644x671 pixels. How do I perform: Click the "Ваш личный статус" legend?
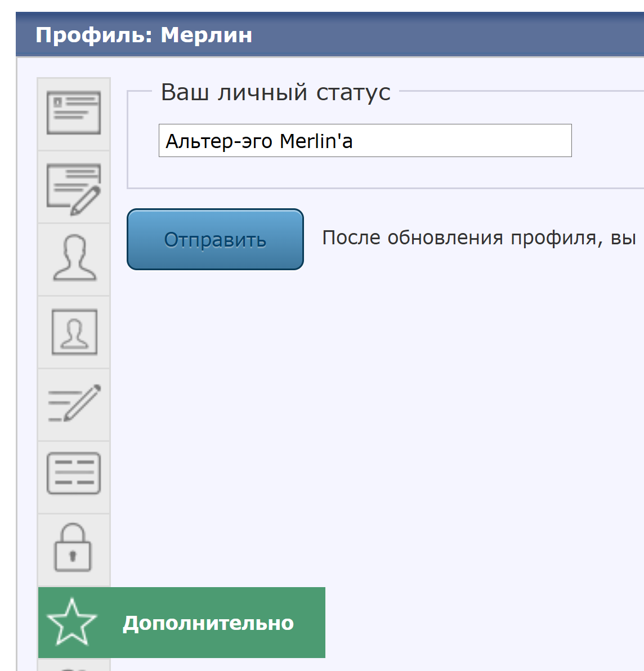[275, 92]
